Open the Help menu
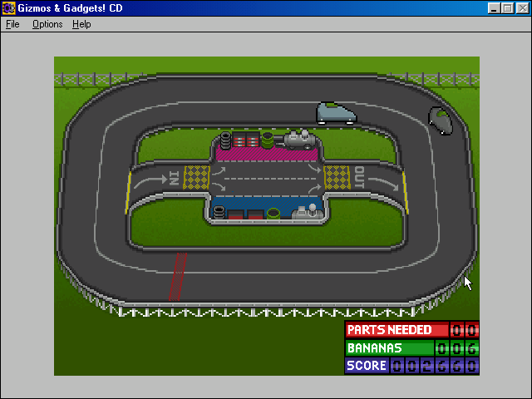Screen dimensions: 532x399 [81, 24]
